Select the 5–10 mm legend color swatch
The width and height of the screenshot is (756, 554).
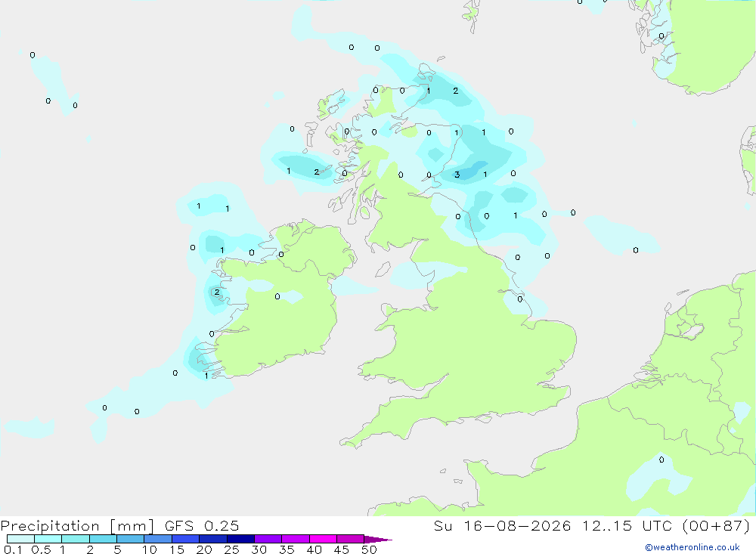point(131,539)
